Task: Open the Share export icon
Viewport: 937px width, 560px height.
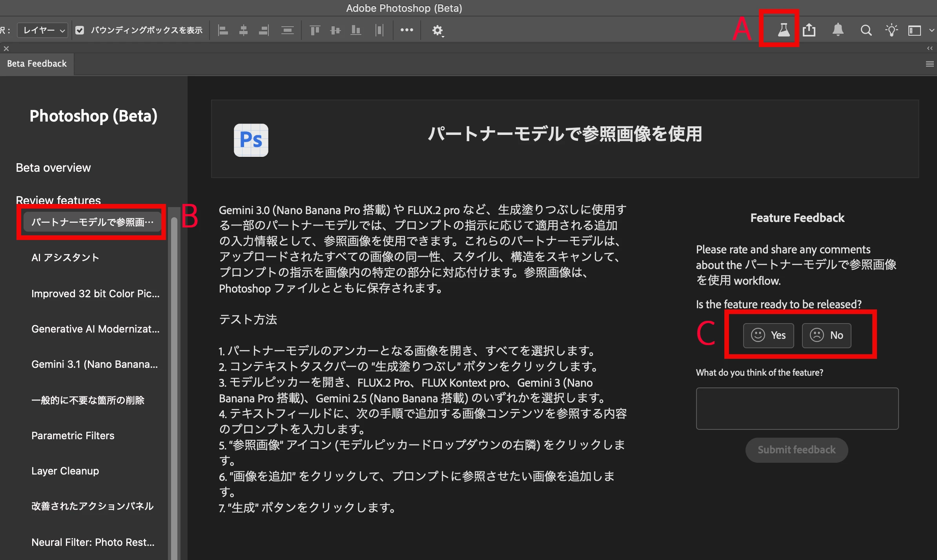Action: (x=809, y=30)
